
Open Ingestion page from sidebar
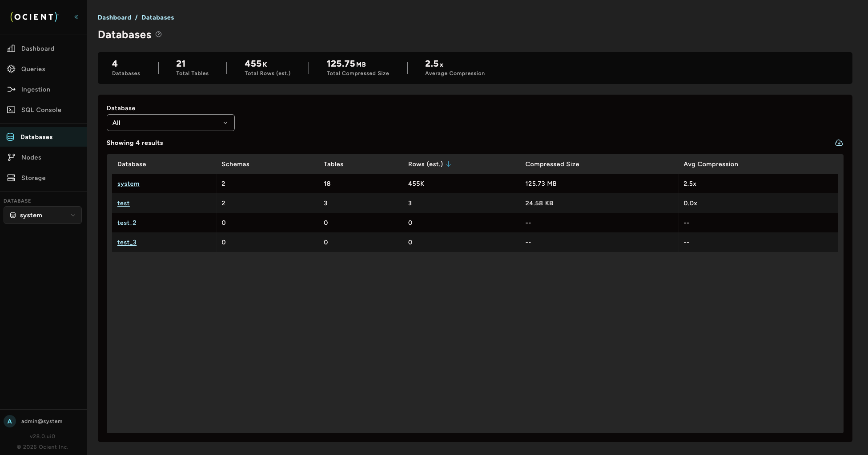(x=44, y=89)
